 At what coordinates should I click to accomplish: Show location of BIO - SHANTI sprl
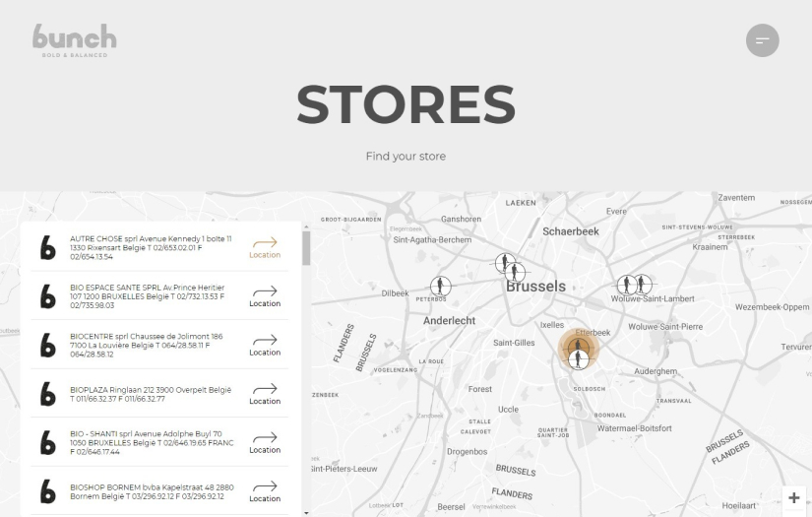[265, 443]
